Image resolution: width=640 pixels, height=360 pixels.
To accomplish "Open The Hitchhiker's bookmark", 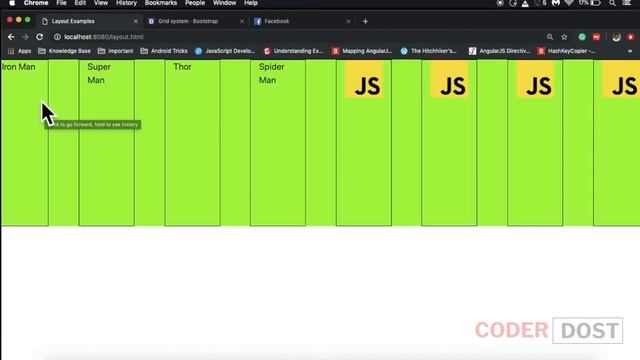I will [429, 51].
